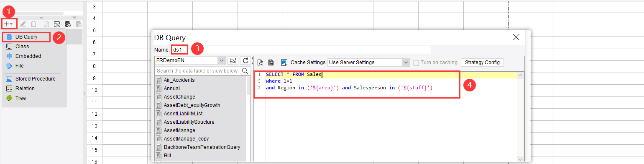The height and width of the screenshot is (164, 644).
Task: Open the add dataset plus dropdown
Action: [9, 24]
